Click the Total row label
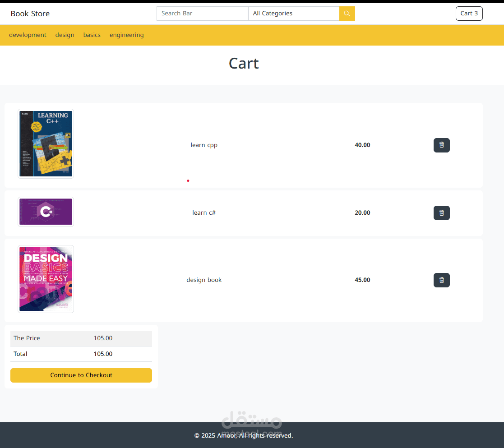Viewport: 504px width, 448px height. (x=20, y=354)
